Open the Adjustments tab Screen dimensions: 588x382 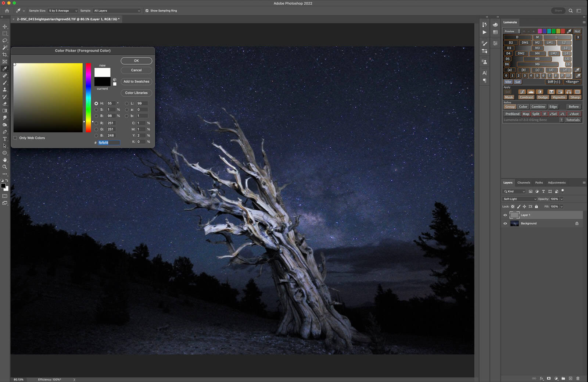(556, 183)
